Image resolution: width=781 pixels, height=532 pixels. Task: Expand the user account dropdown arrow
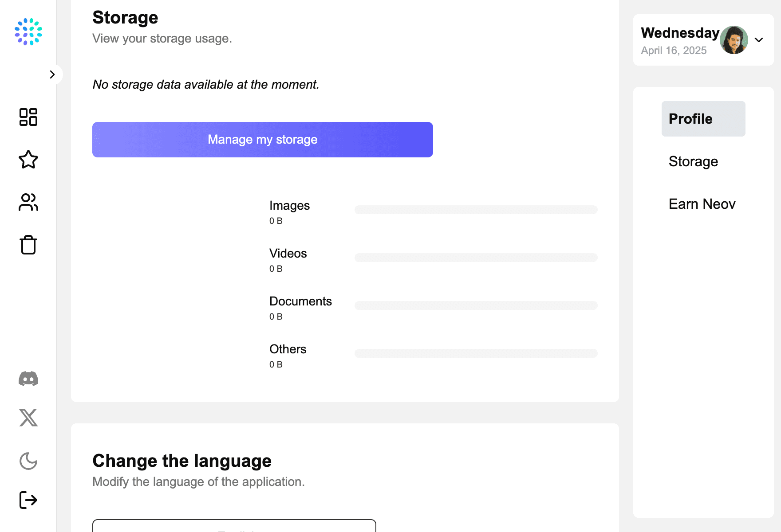759,40
